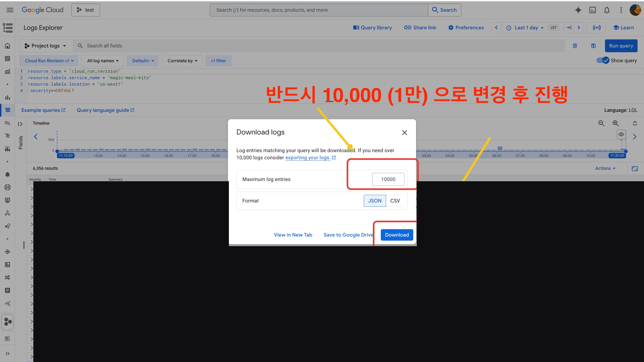Open the Example queries link

(43, 110)
